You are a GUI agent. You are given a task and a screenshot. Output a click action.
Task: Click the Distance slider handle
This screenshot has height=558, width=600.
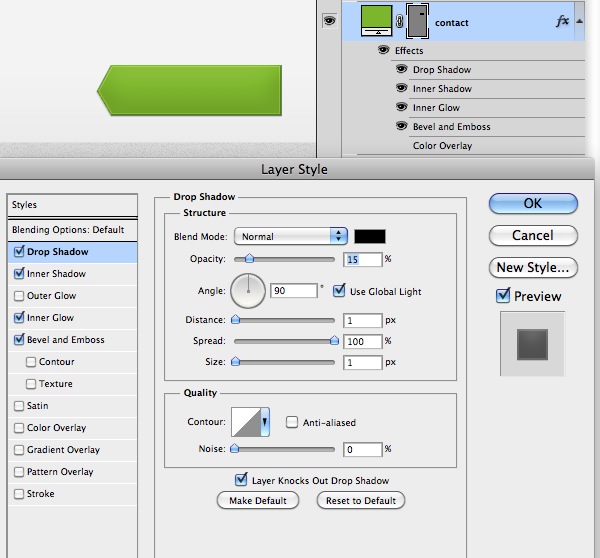coord(236,319)
